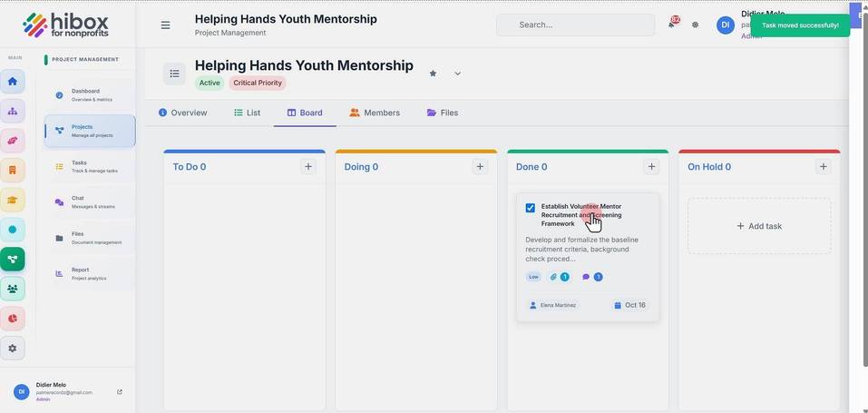This screenshot has height=413, width=868.
Task: Click the Search input field
Action: pos(576,25)
